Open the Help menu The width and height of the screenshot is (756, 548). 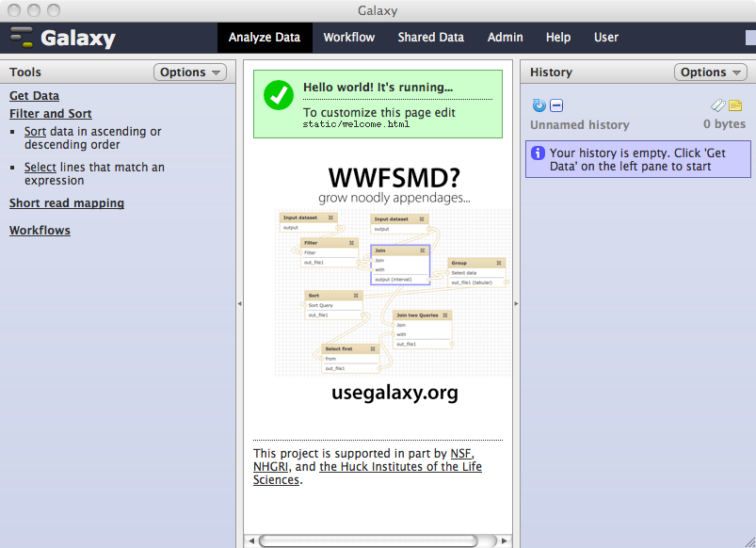[x=558, y=38]
